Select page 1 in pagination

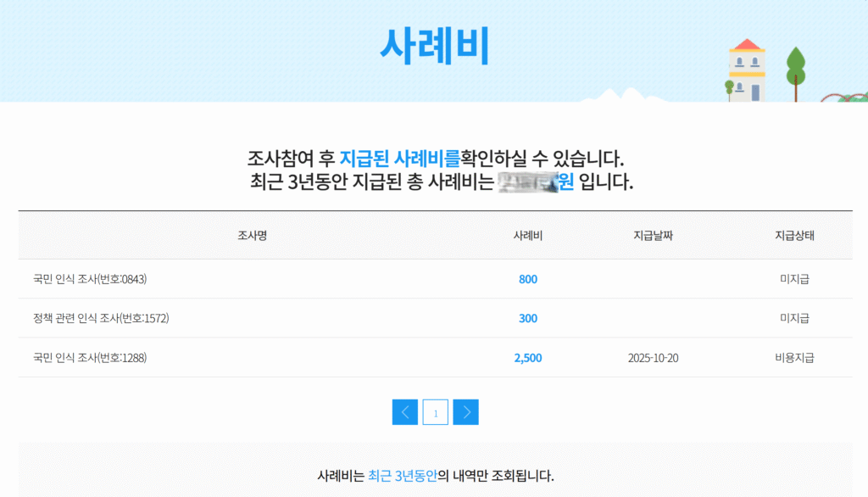(x=435, y=412)
